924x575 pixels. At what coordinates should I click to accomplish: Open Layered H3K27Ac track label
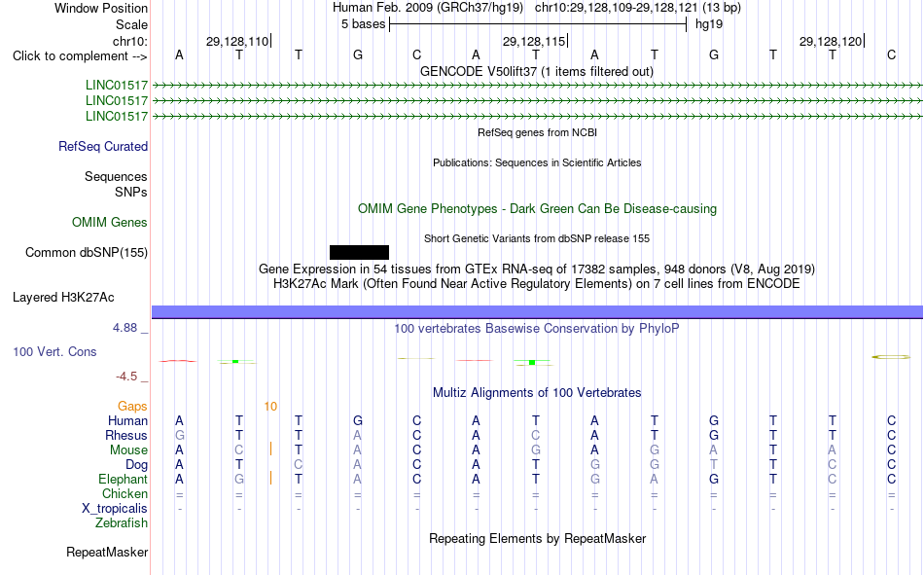point(63,298)
